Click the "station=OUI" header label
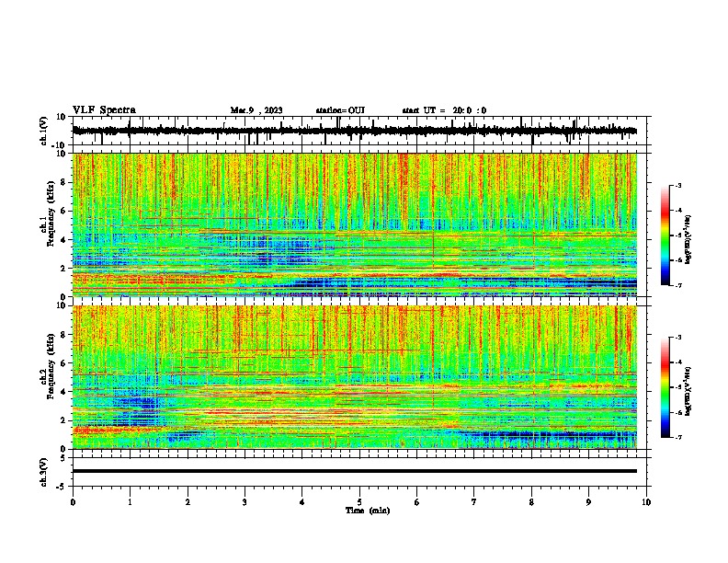Screen dimensions: 728x563 pyautogui.click(x=340, y=110)
